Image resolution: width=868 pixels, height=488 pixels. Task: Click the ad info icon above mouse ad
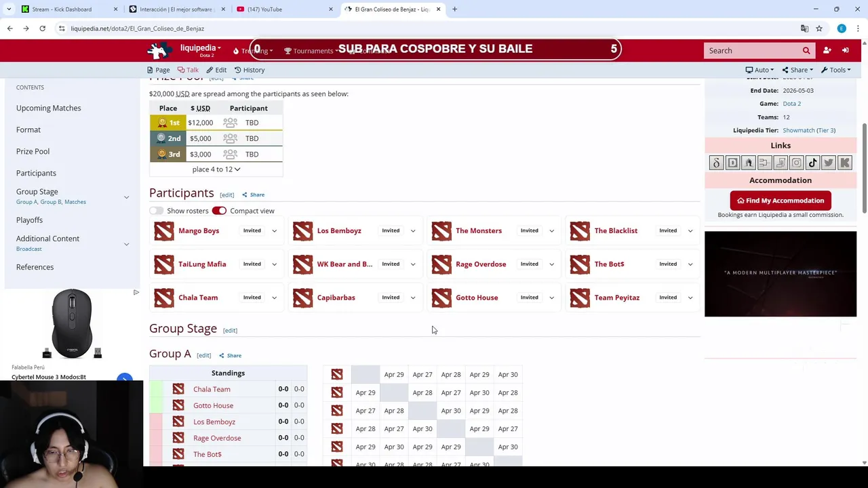coord(136,292)
